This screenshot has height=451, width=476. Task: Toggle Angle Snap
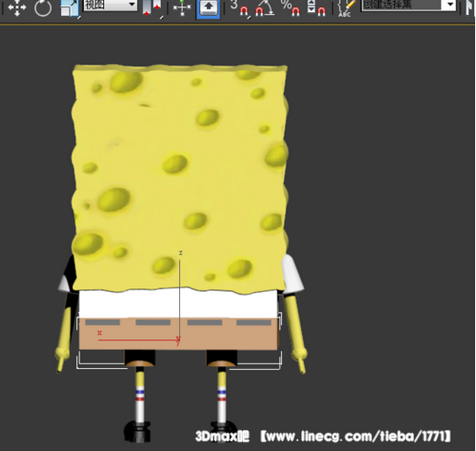[x=265, y=8]
